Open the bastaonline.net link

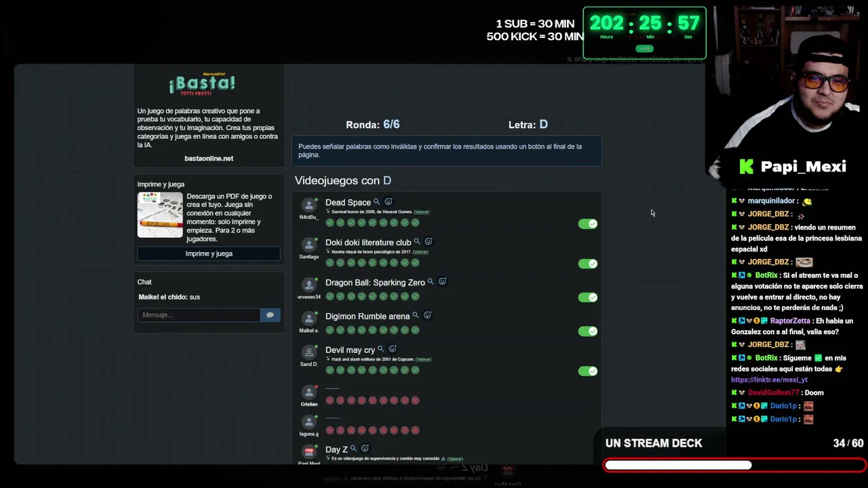(x=209, y=159)
